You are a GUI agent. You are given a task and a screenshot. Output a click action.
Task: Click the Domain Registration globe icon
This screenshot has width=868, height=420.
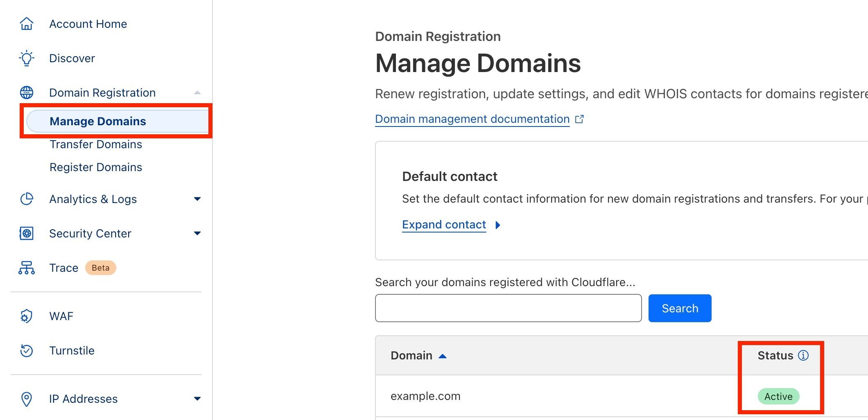[27, 93]
